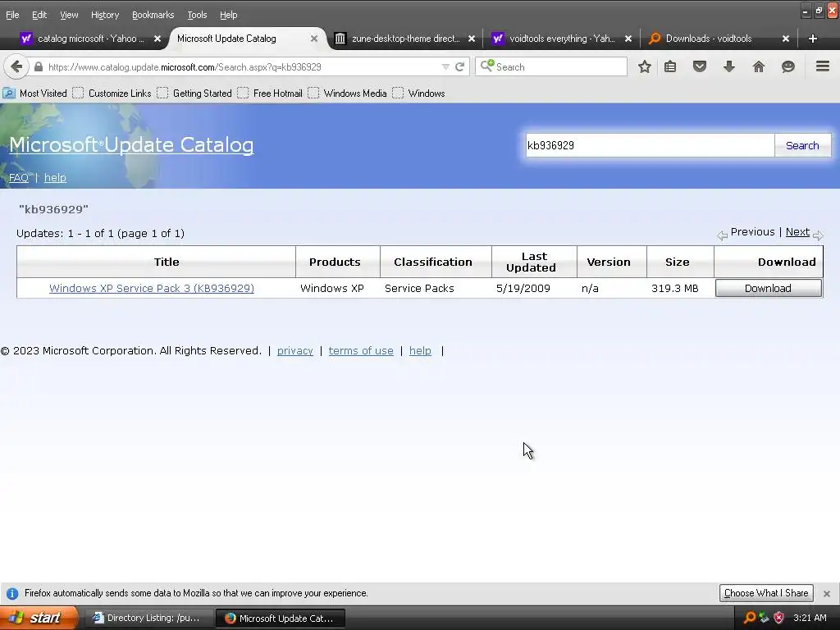Save page to Pocket icon

coord(700,67)
